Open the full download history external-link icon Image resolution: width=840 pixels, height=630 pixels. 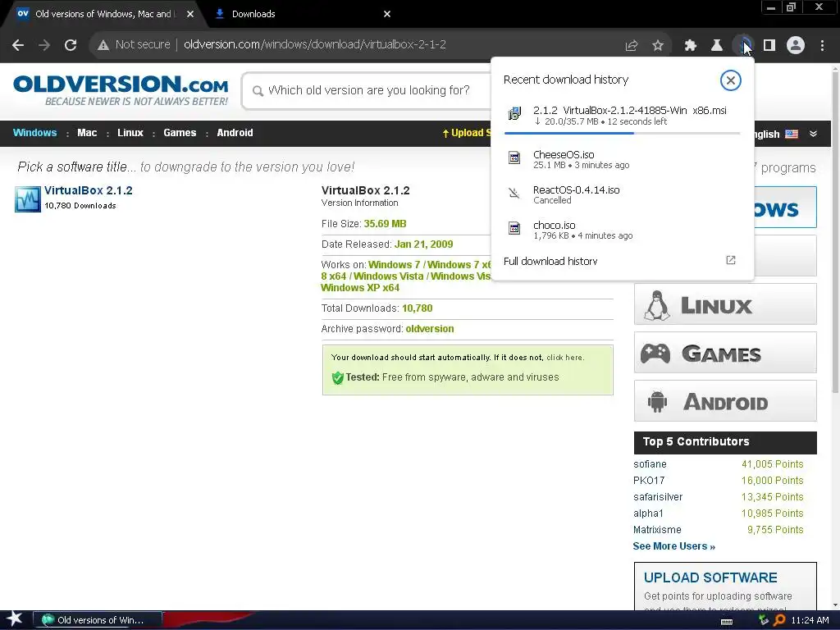click(x=731, y=260)
